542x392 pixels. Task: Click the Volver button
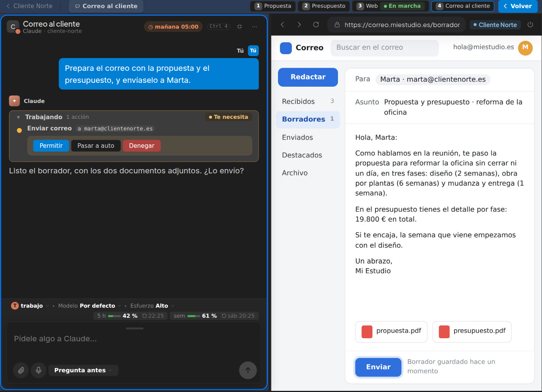[518, 6]
